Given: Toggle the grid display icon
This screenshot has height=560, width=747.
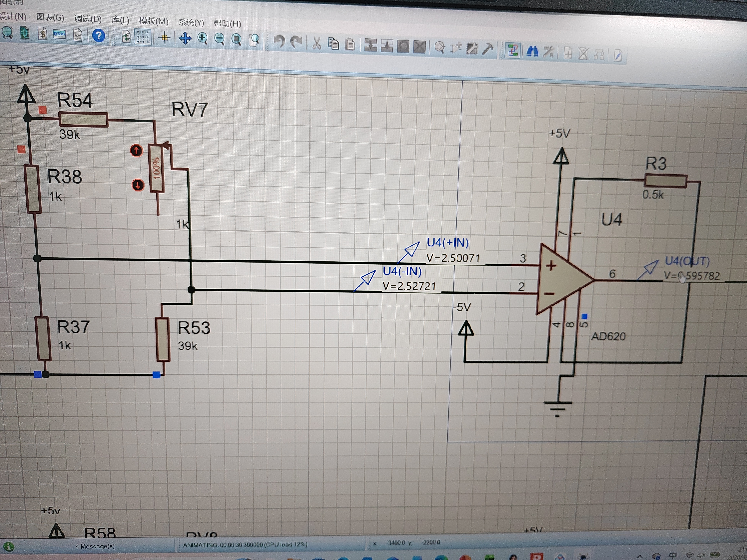Looking at the screenshot, I should pyautogui.click(x=143, y=37).
